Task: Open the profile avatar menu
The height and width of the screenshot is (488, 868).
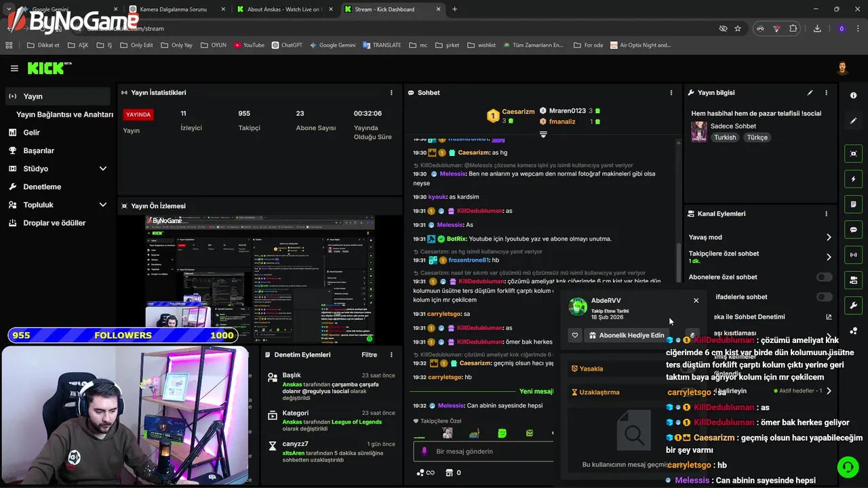Action: (842, 68)
